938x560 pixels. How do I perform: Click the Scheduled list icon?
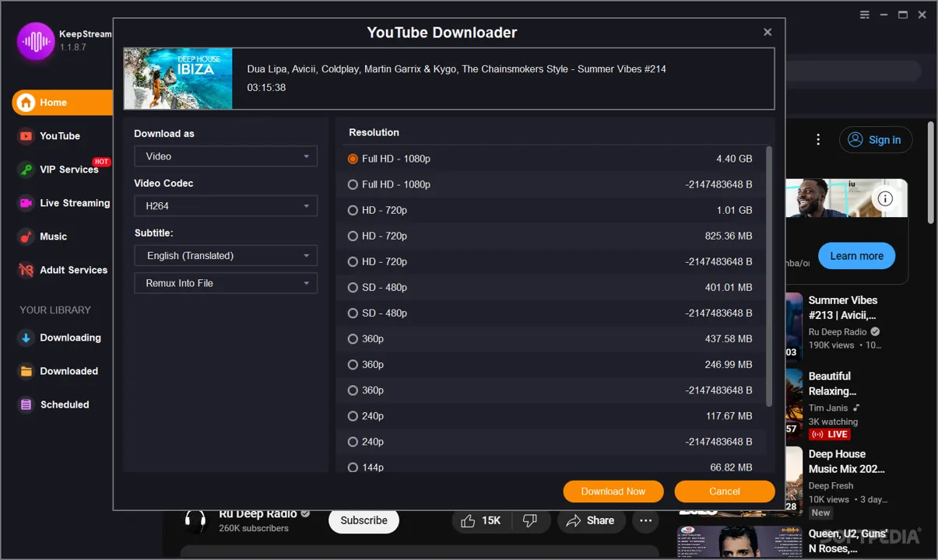coord(26,404)
